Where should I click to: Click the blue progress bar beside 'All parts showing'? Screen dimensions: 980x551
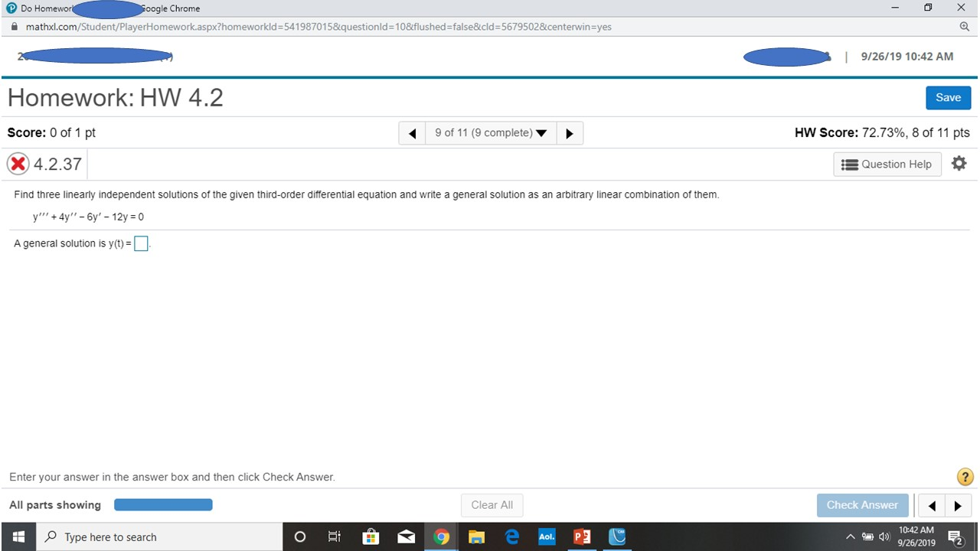pos(163,504)
